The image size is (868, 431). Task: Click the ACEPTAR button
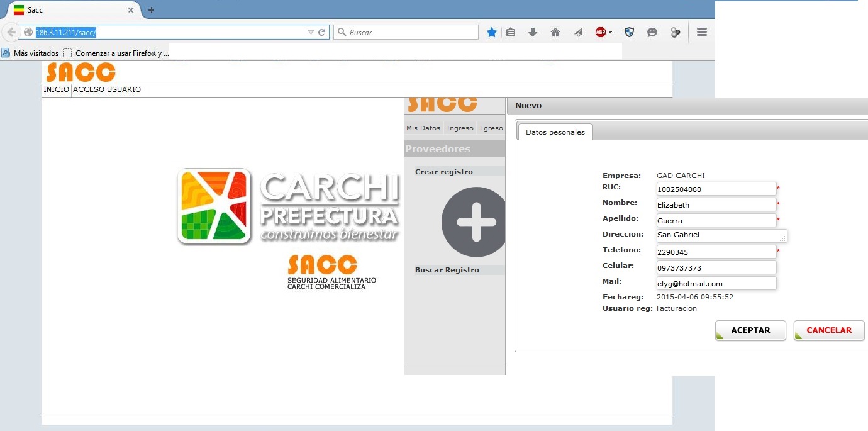[x=750, y=330]
